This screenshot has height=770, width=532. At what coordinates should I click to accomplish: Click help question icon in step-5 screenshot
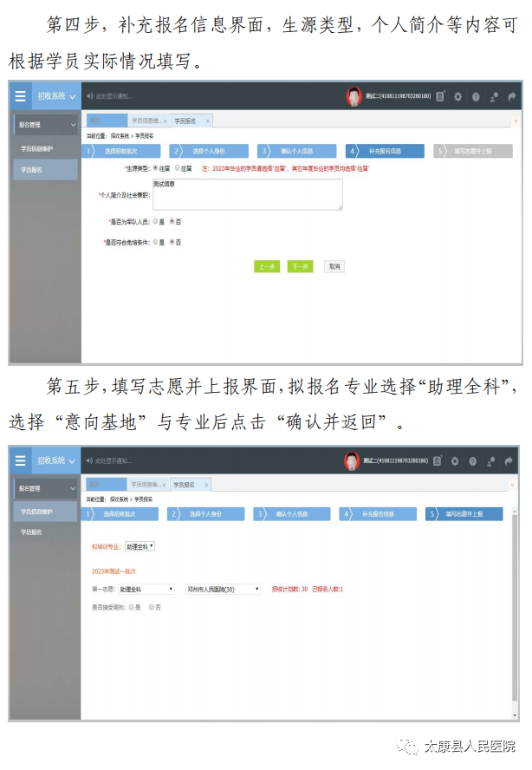coord(472,461)
